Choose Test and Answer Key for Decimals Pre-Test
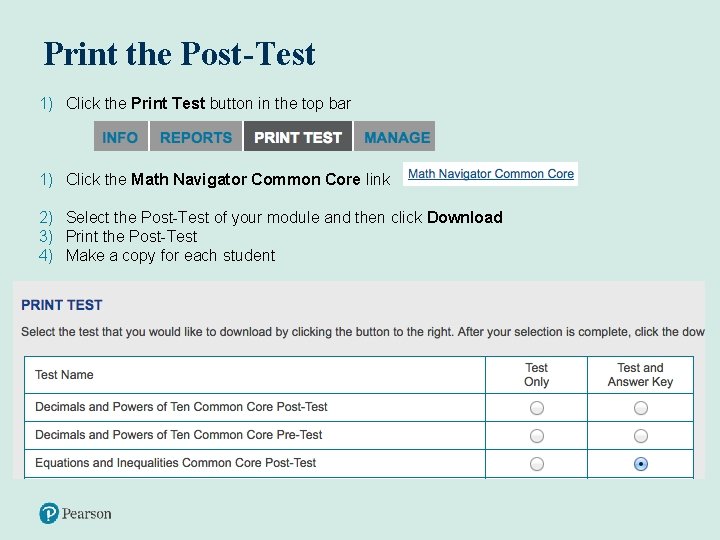The image size is (720, 540). point(641,436)
